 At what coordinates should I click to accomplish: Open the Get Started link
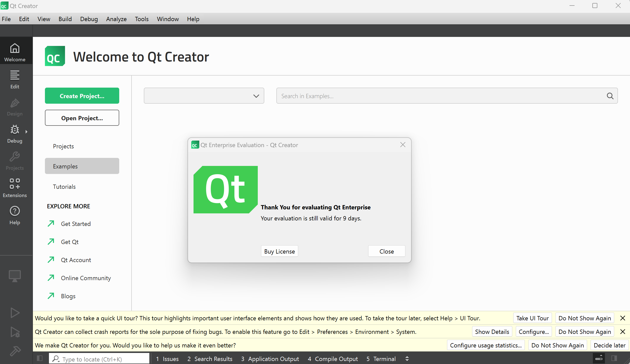click(x=76, y=224)
